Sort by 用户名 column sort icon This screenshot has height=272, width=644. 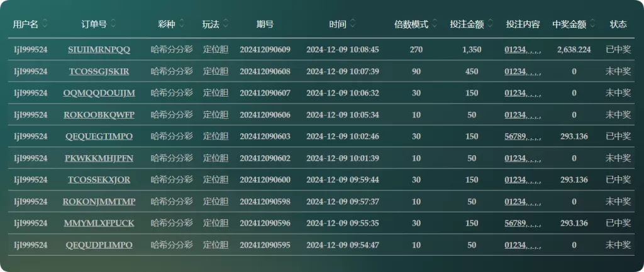point(45,24)
